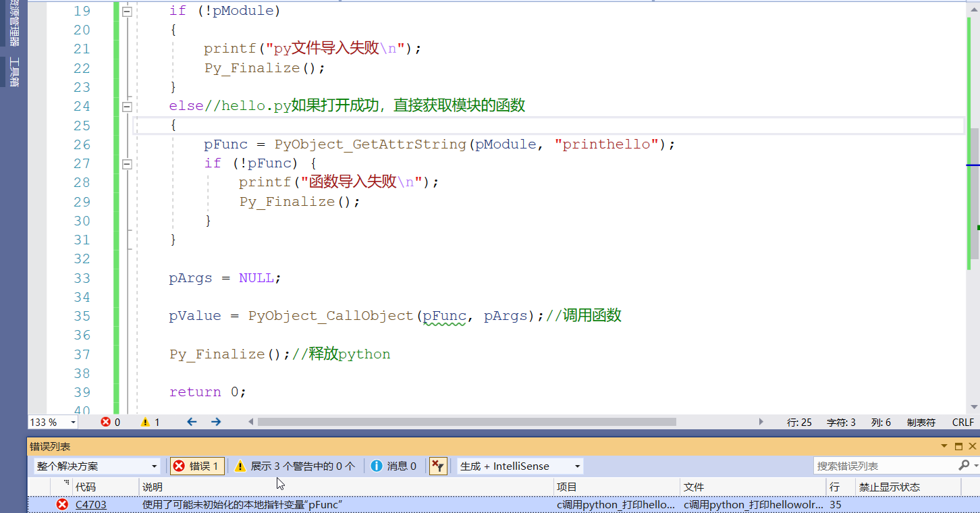Click the red error count icon in status bar
The height and width of the screenshot is (513, 980).
pos(106,423)
